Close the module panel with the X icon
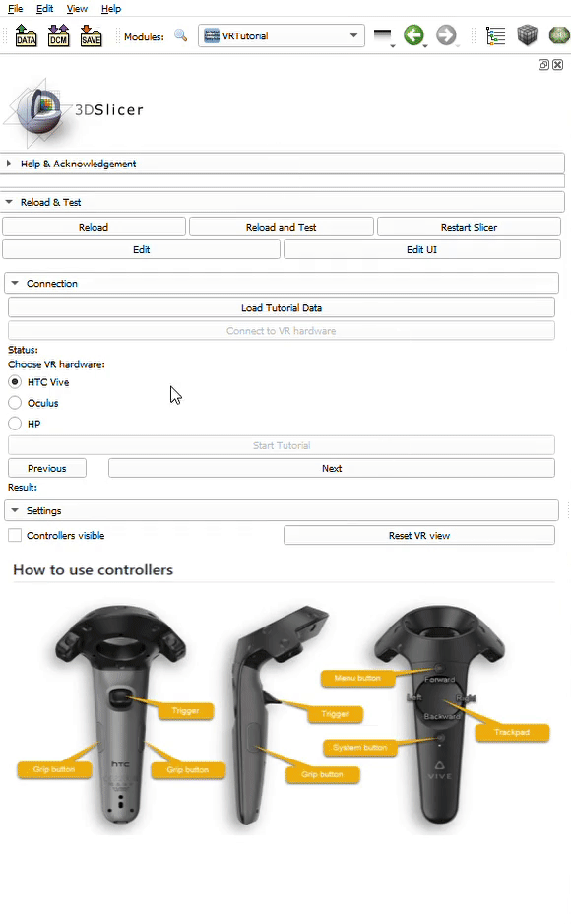 557,65
